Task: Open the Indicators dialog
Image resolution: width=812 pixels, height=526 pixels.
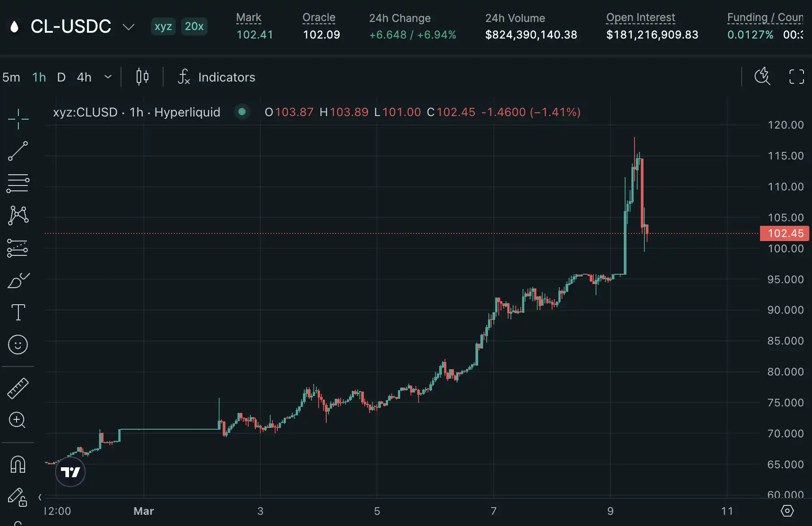Action: [x=217, y=77]
